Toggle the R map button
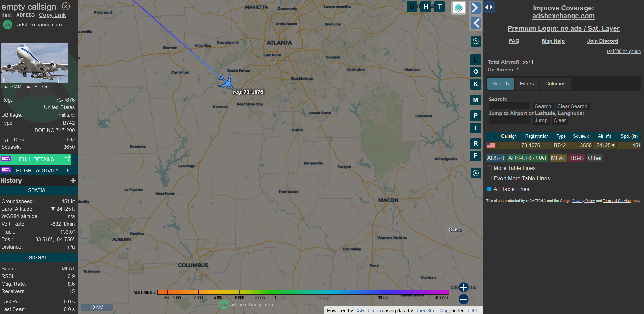The height and width of the screenshot is (314, 644). pos(476,144)
